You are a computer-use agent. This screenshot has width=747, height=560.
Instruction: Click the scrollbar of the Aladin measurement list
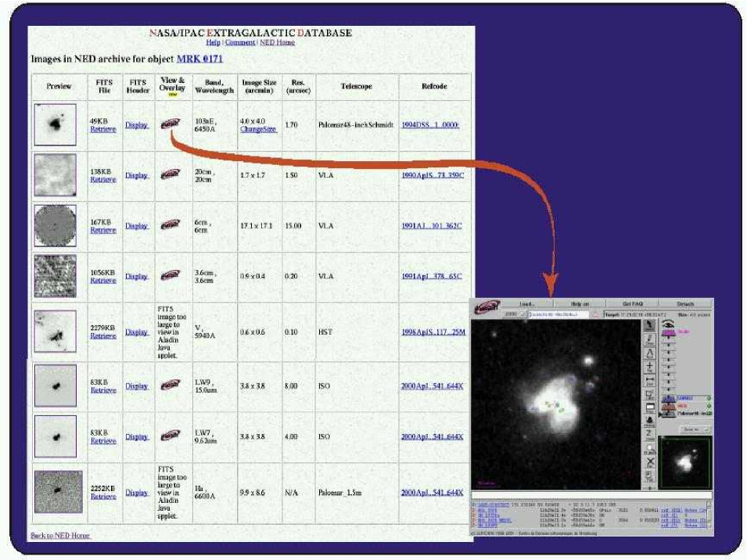point(709,513)
